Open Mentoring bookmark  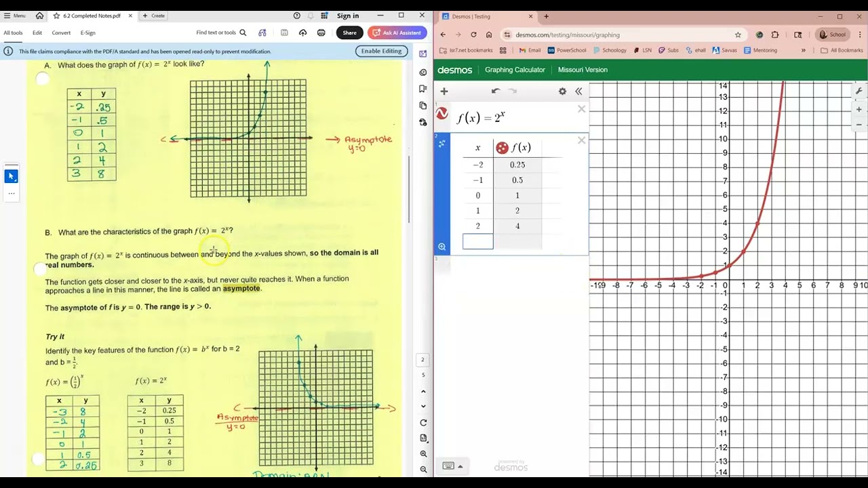coord(760,50)
